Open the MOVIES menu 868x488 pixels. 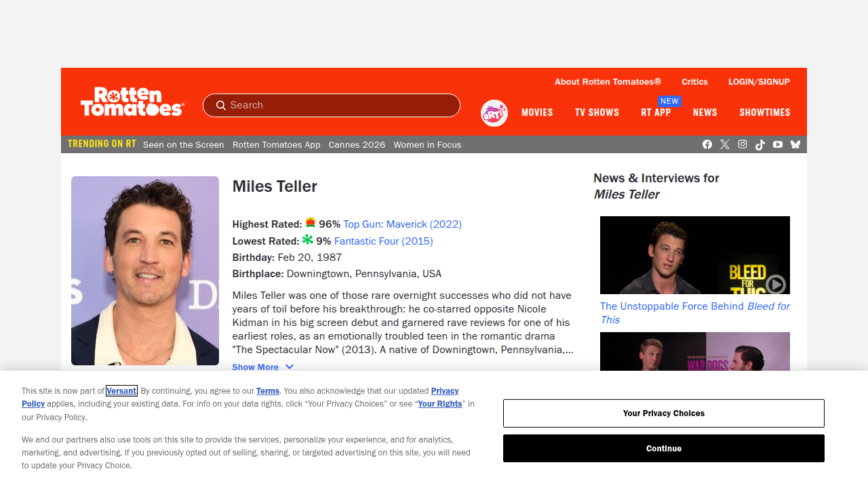(537, 113)
